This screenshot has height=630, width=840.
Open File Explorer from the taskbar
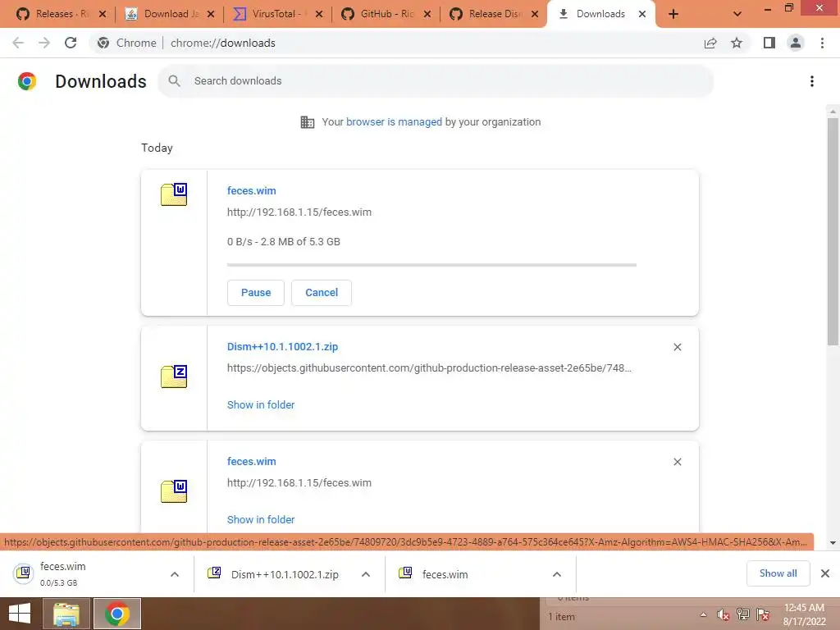[66, 614]
